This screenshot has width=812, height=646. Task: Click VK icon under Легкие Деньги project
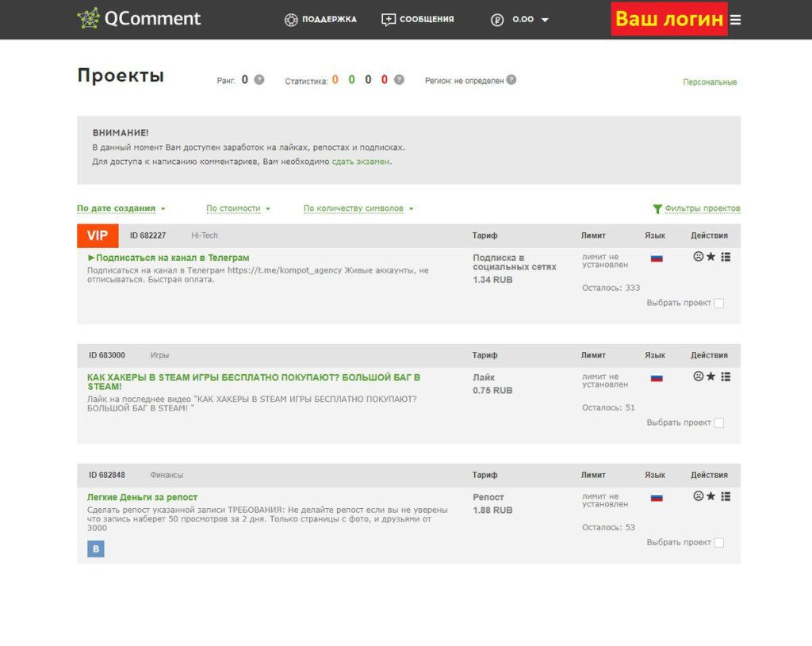click(96, 549)
